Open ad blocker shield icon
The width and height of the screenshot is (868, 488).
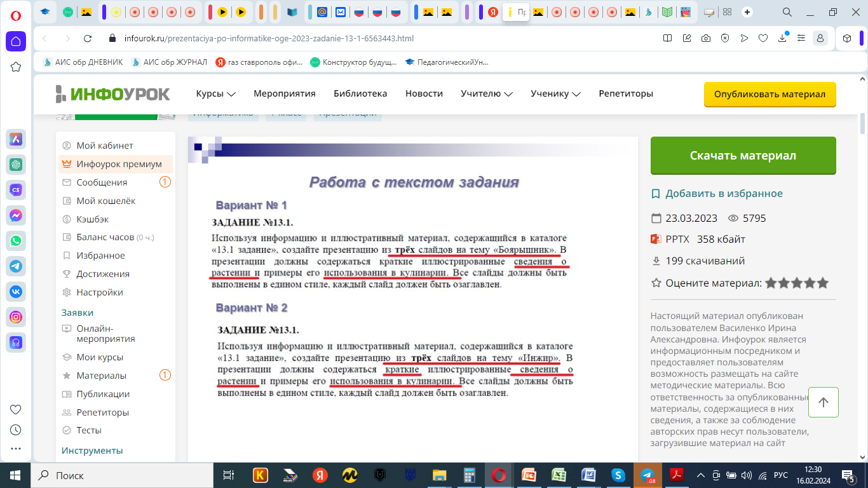725,38
